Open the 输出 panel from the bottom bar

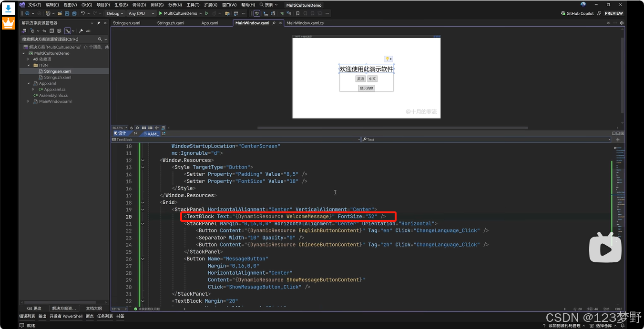click(41, 316)
